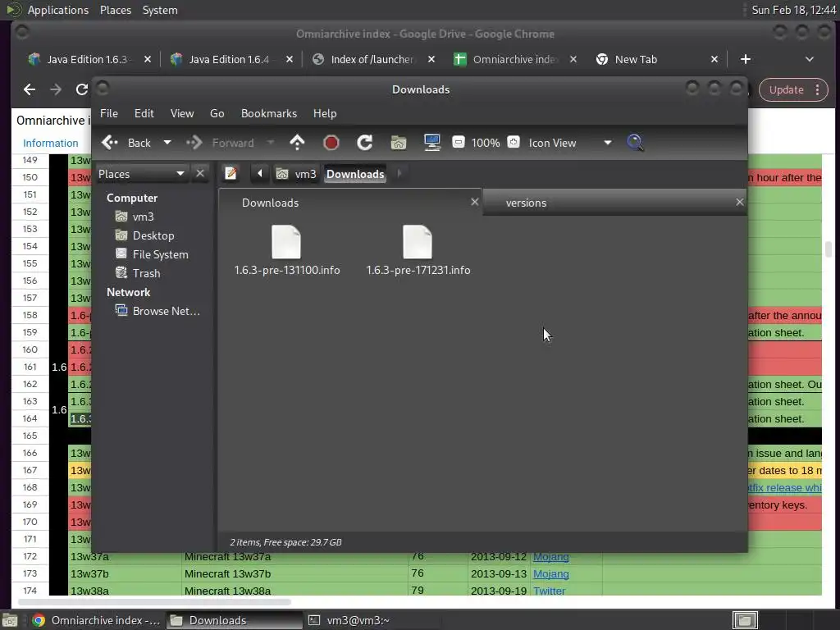
Task: Open the Information sheet tab in Chrome
Action: 50,143
